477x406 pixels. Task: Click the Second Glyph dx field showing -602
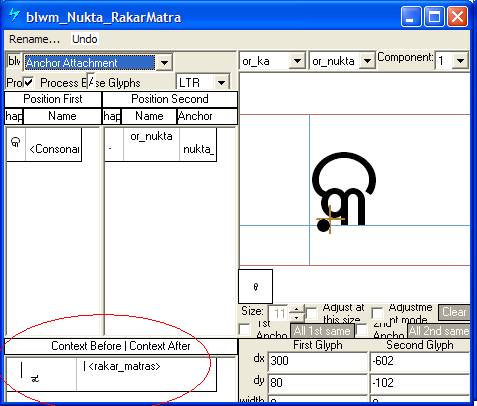coord(420,361)
